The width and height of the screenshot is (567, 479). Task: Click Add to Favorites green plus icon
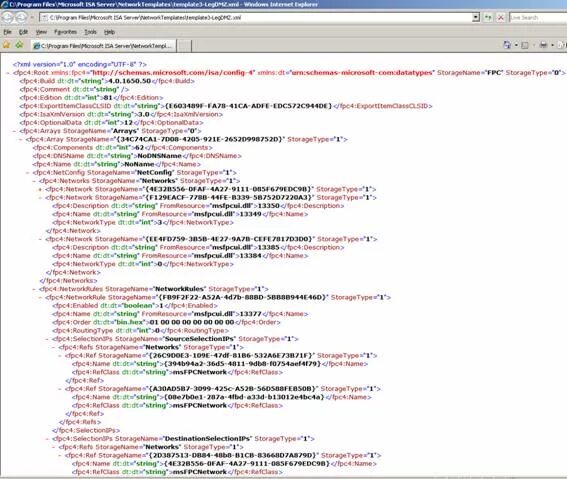click(19, 45)
